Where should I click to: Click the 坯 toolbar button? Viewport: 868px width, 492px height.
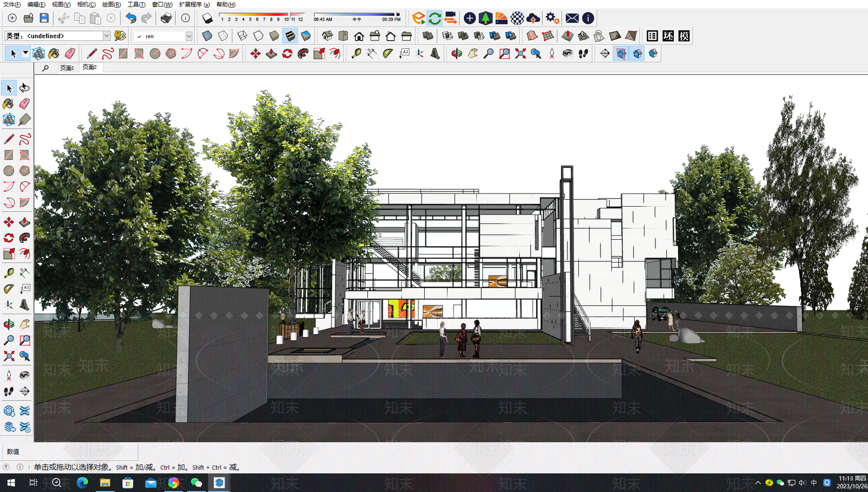(668, 36)
